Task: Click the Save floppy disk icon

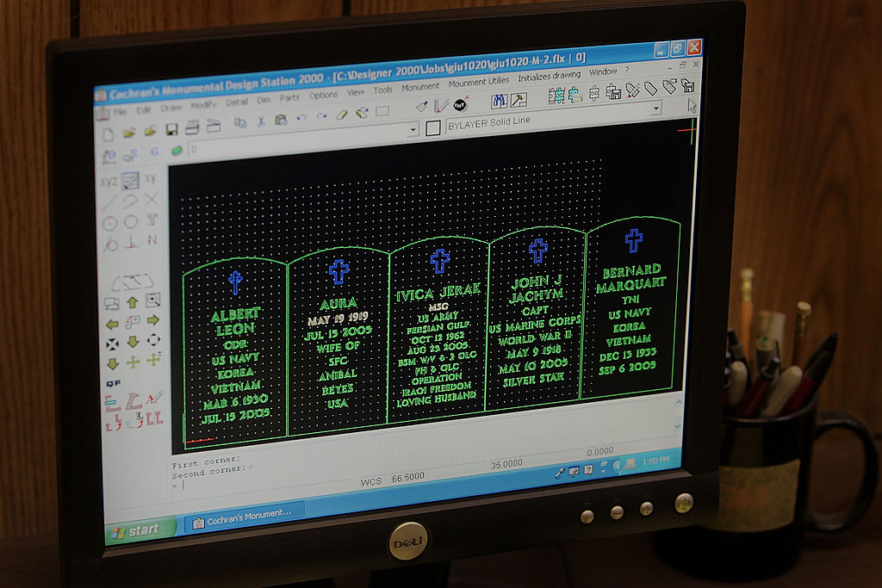Action: pos(171,129)
